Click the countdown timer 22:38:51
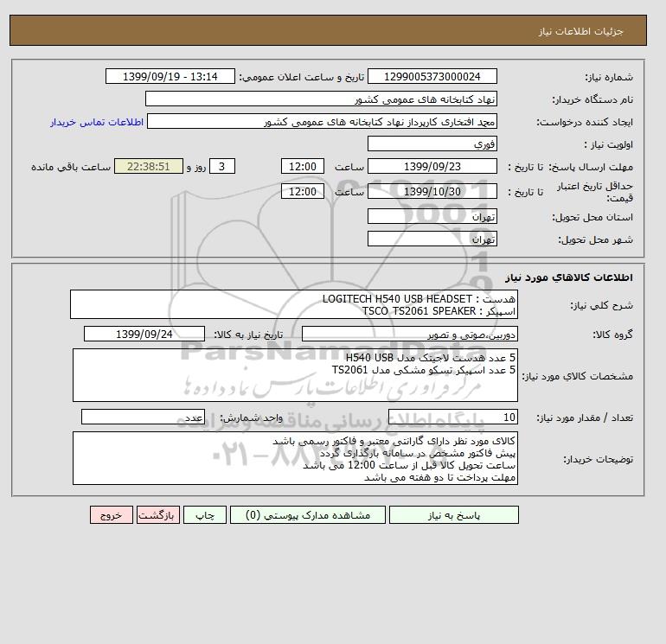666x644 pixels. (149, 167)
